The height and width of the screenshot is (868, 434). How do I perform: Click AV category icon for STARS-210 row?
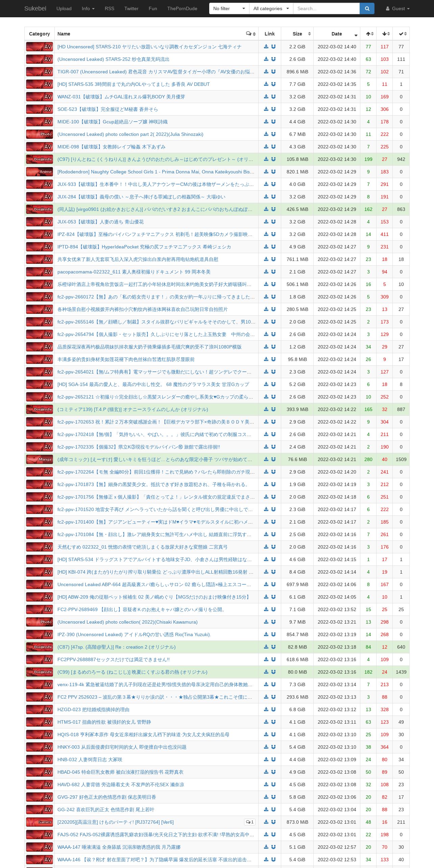(x=40, y=47)
